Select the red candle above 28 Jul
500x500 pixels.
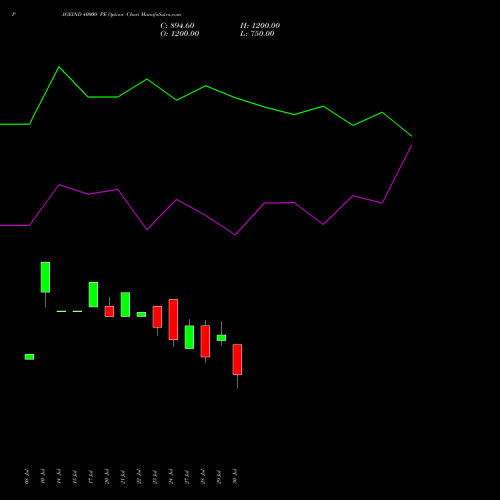(x=205, y=341)
